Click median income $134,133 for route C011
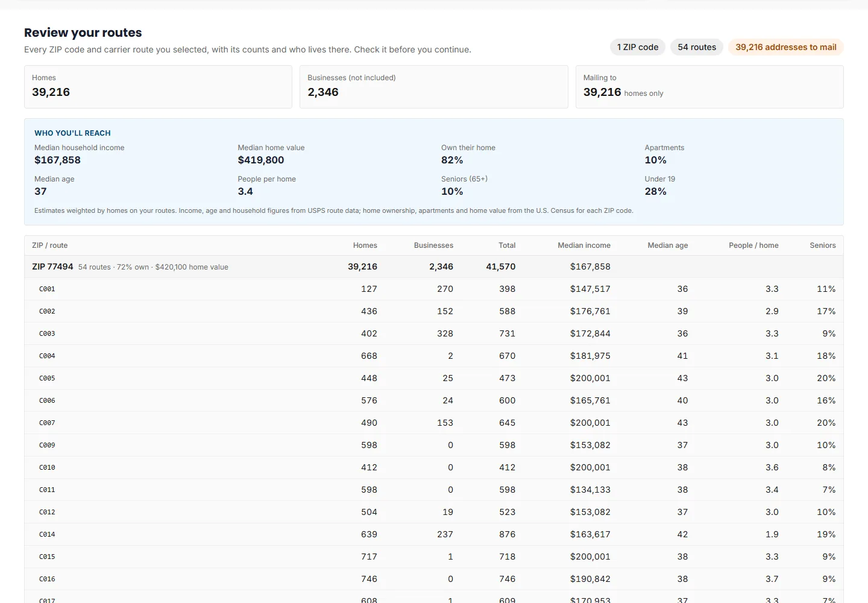This screenshot has width=868, height=603. pyautogui.click(x=590, y=490)
